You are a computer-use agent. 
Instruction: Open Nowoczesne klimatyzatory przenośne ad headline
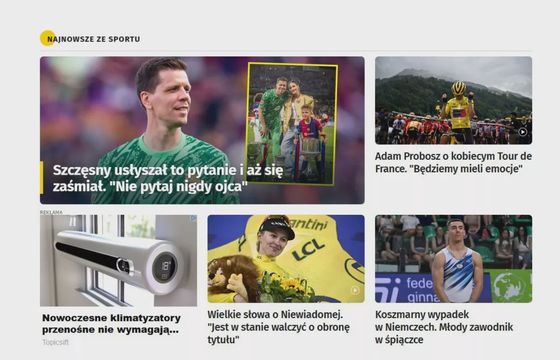(111, 324)
